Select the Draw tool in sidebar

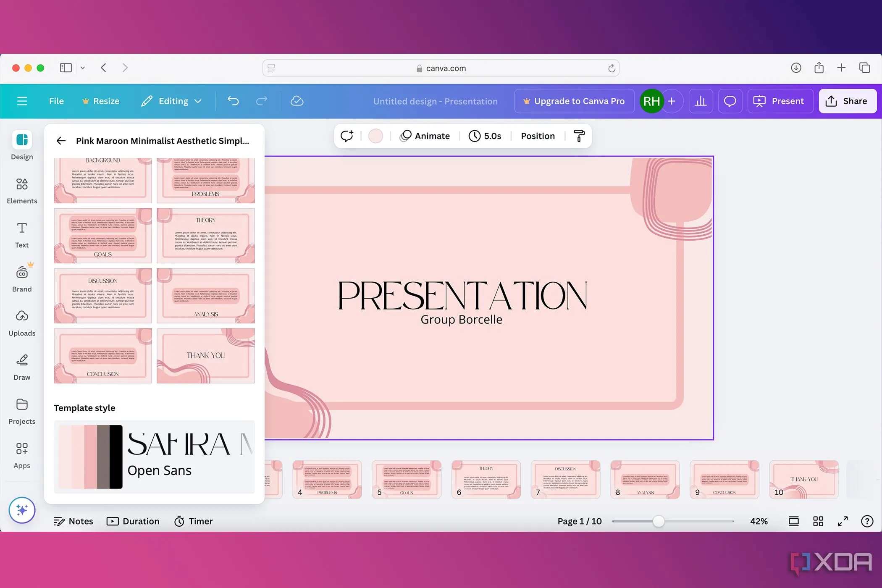click(22, 367)
